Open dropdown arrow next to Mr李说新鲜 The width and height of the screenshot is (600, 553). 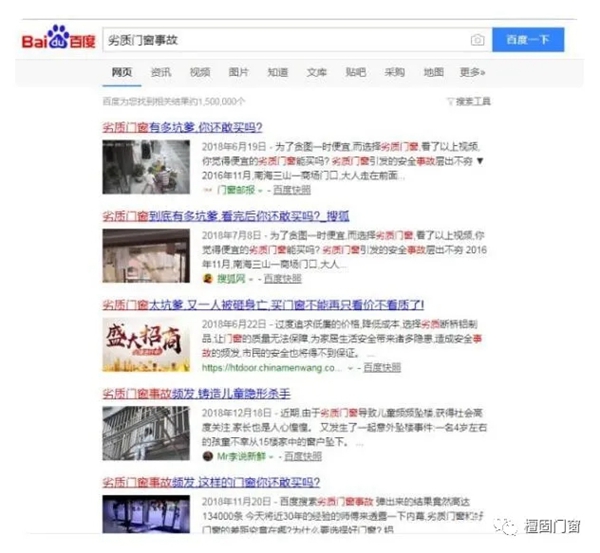click(x=271, y=457)
